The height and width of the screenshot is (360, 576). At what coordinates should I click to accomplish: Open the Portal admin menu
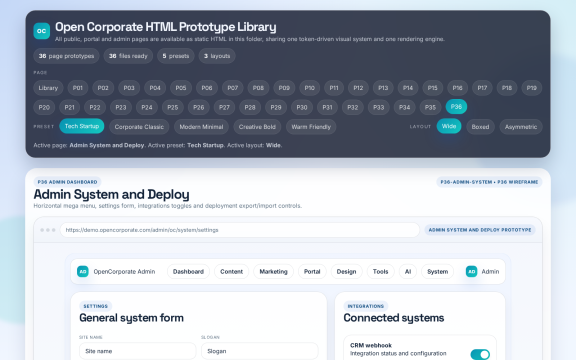click(312, 271)
